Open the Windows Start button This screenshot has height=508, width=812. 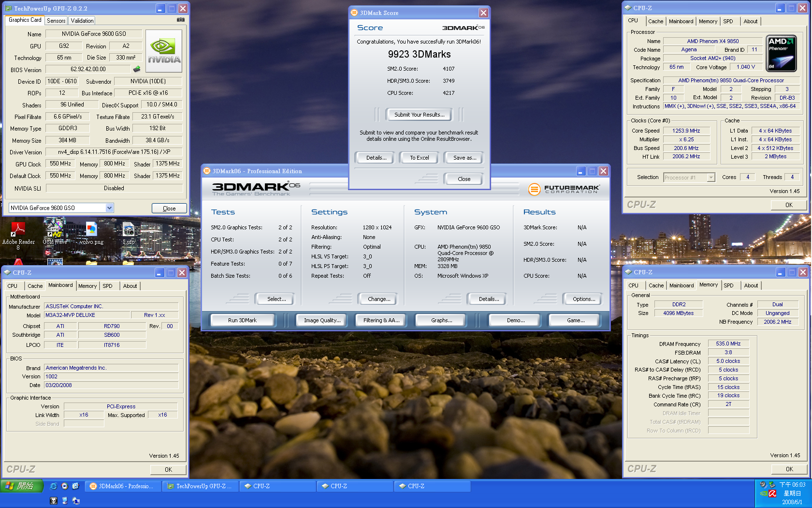[22, 486]
